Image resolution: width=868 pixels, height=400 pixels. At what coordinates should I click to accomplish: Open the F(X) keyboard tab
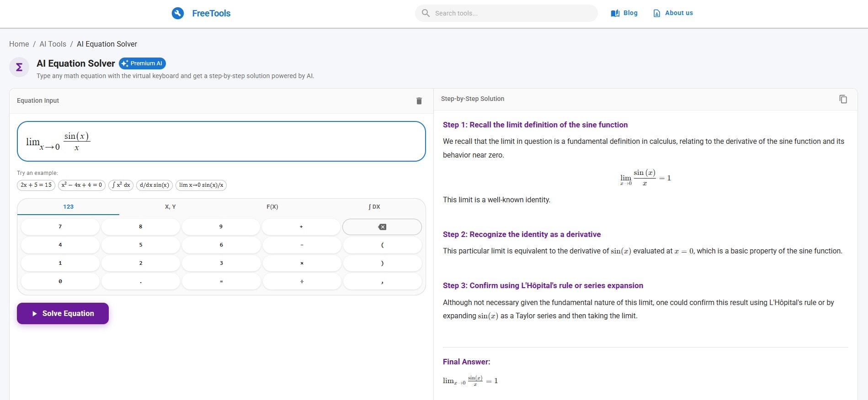click(272, 207)
